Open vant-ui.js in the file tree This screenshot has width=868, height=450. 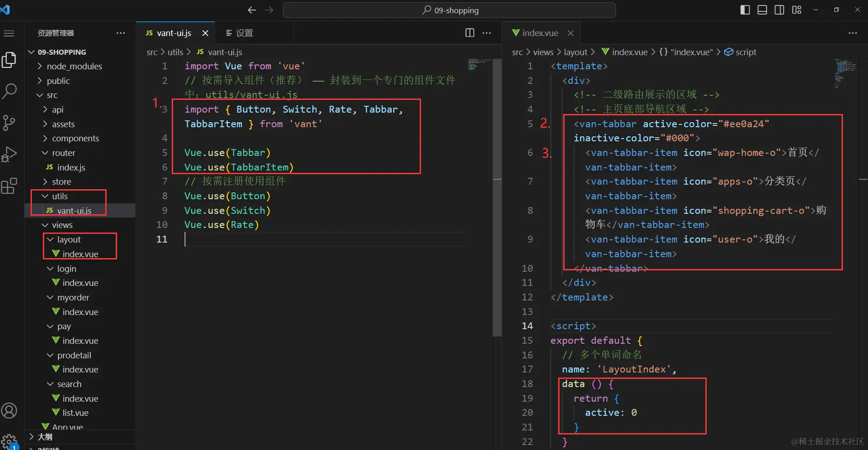[x=80, y=211]
